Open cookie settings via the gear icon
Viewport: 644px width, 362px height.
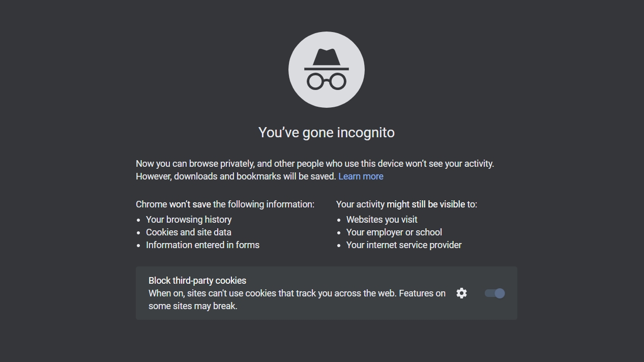[x=461, y=293]
